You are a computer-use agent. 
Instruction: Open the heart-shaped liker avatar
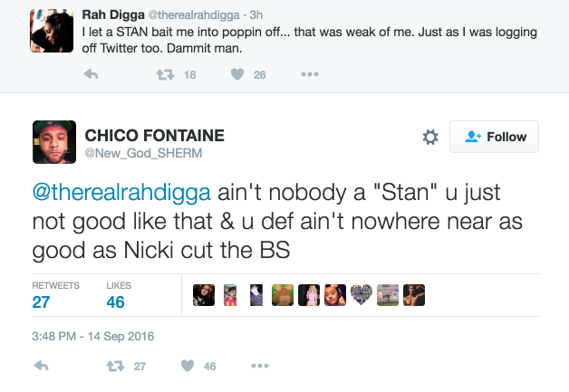coord(362,295)
